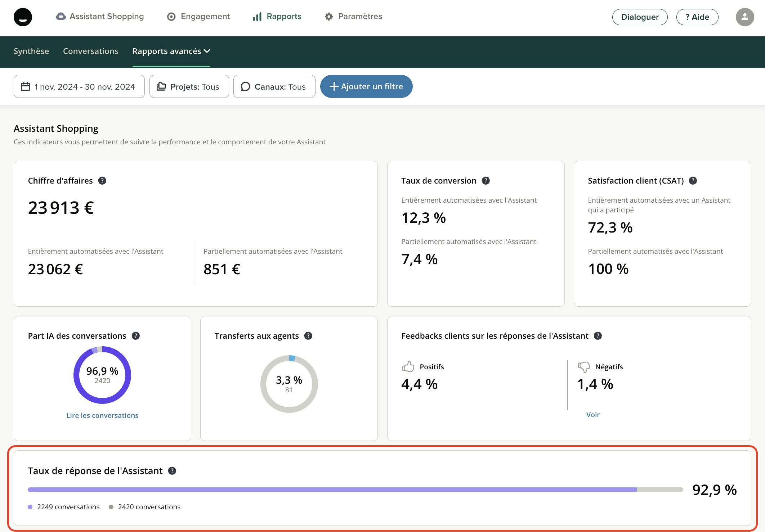The height and width of the screenshot is (532, 765).
Task: Open the Canaux: Tous filter dropdown
Action: (274, 87)
